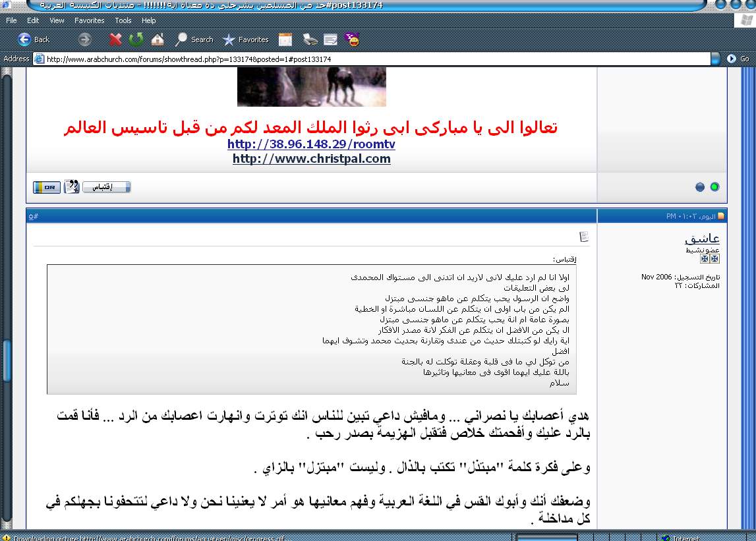Expand the address bar dropdown arrow
This screenshot has height=541, width=756.
pyautogui.click(x=715, y=59)
